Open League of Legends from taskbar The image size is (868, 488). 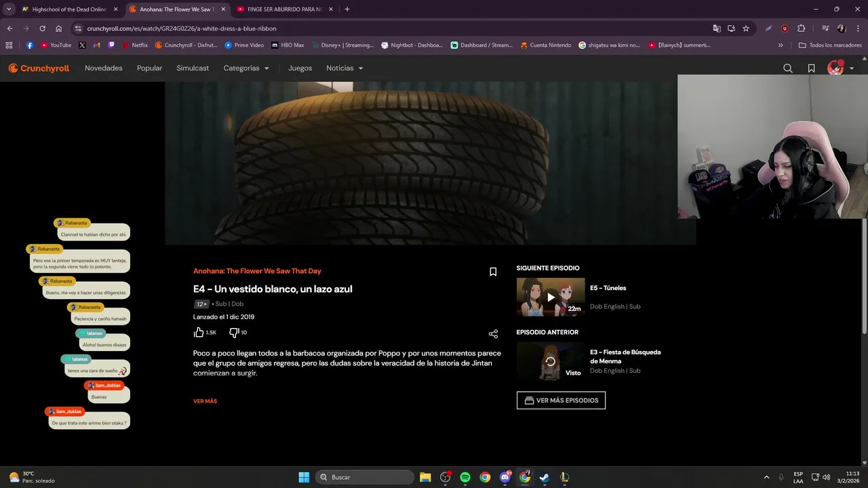tap(564, 477)
